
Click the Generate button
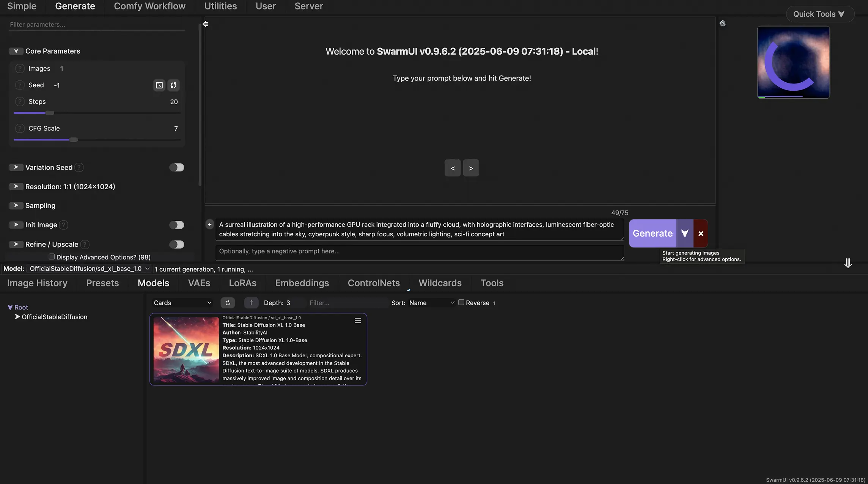tap(653, 234)
